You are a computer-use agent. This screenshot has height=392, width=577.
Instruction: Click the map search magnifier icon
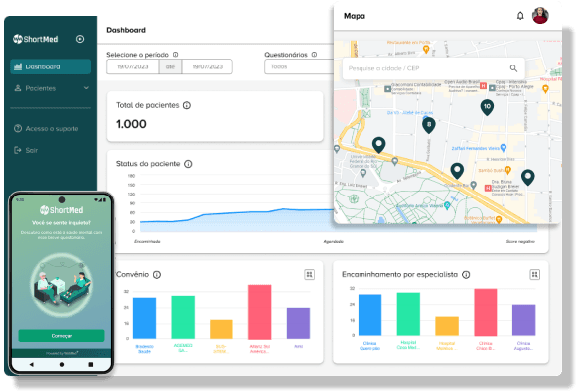click(513, 68)
